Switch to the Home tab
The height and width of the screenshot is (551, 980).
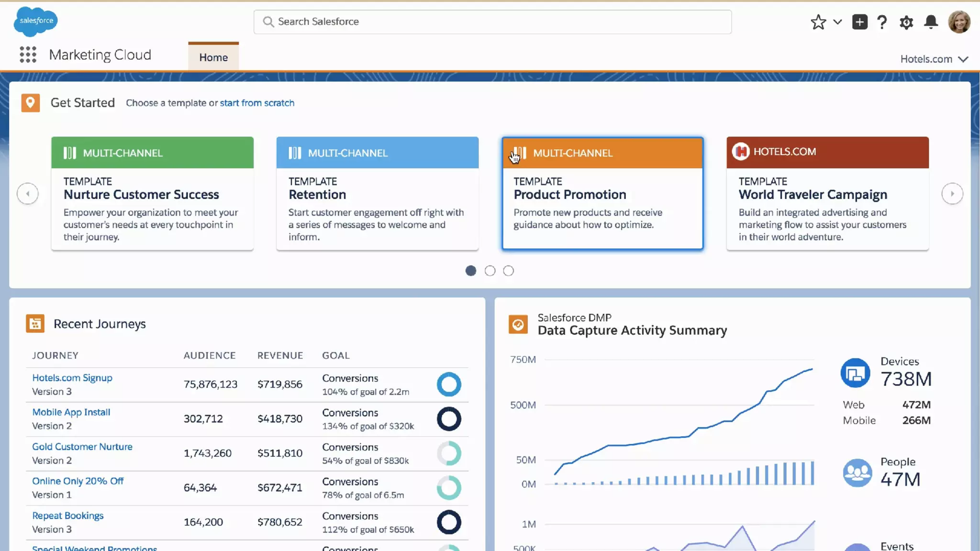coord(213,57)
